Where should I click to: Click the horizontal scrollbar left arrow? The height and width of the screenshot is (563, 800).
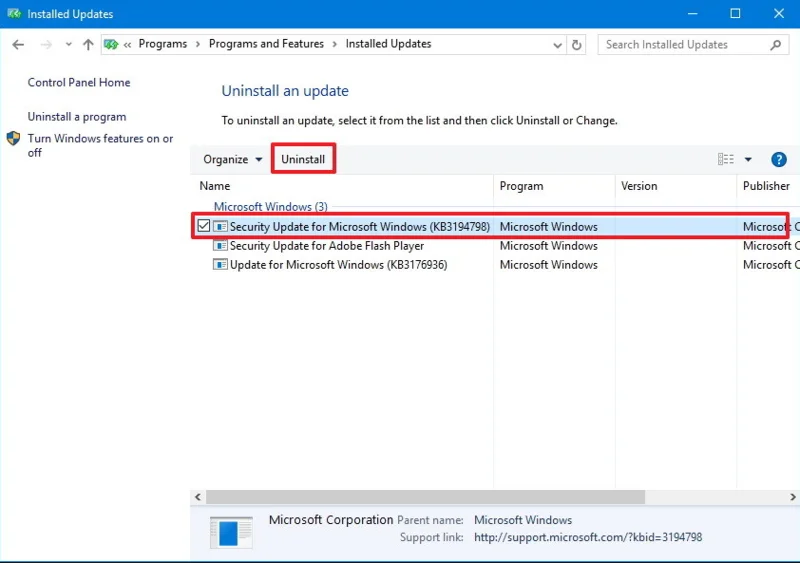point(198,497)
